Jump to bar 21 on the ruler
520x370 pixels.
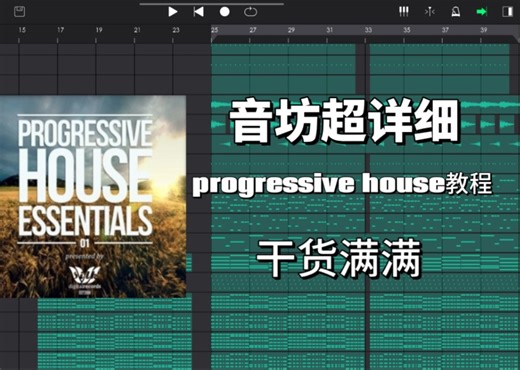point(137,30)
